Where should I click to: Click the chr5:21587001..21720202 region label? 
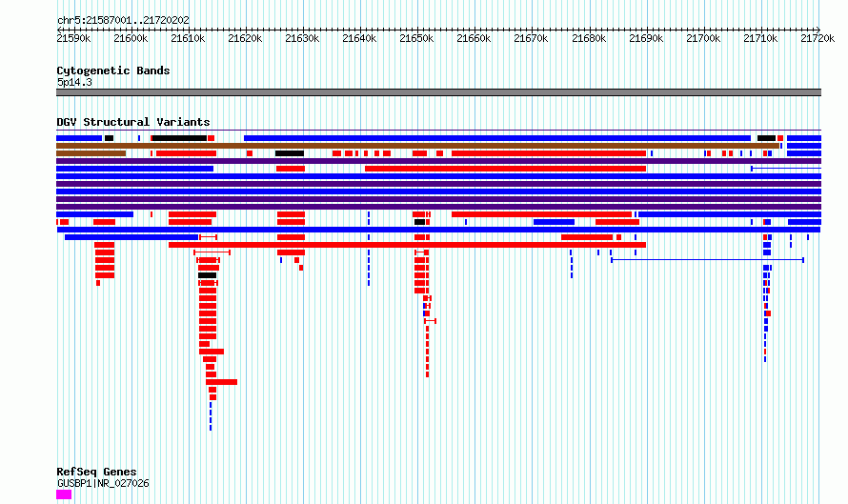[x=123, y=21]
